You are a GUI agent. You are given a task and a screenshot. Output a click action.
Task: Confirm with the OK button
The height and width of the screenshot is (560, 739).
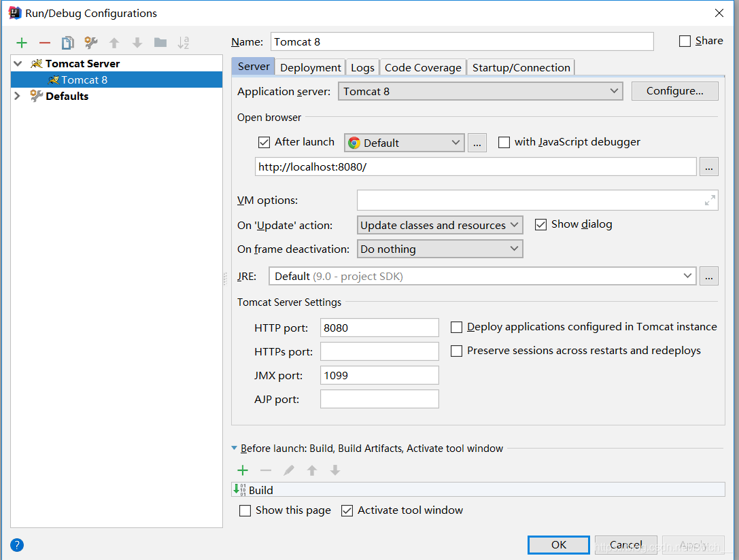[558, 545]
